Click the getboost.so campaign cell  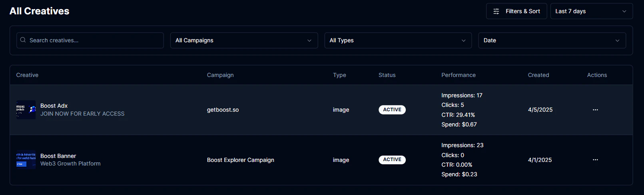point(223,110)
